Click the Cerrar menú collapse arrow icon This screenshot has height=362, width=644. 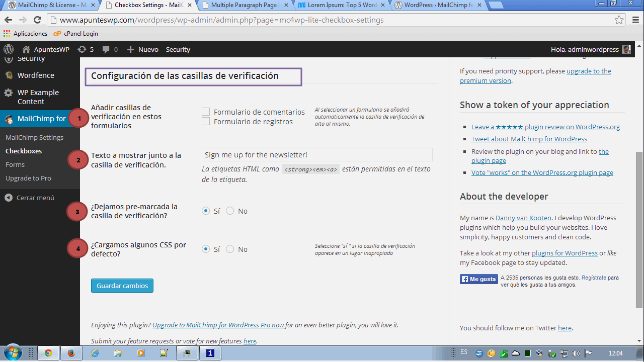click(9, 198)
